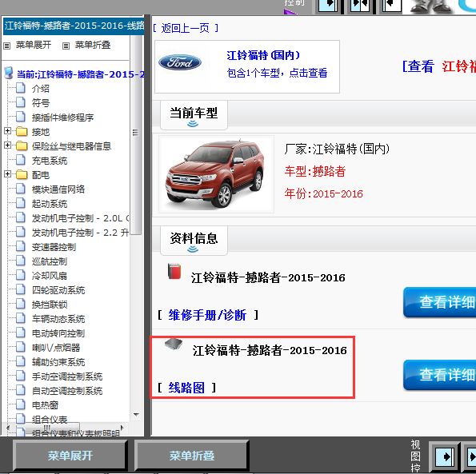Click the tree horizontal scrollbar left arrow

coord(8,428)
